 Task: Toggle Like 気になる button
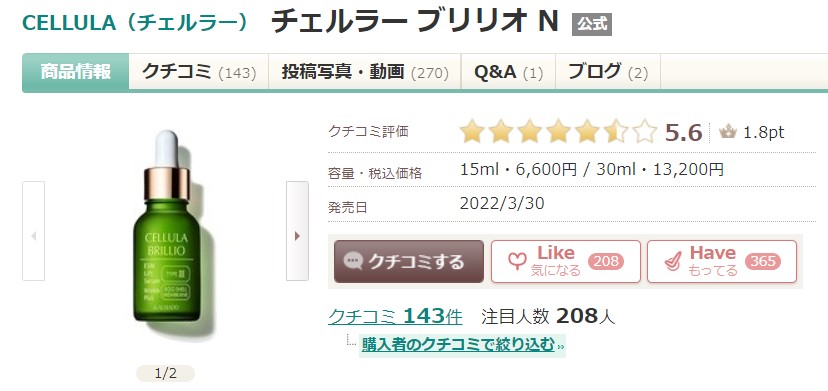566,262
